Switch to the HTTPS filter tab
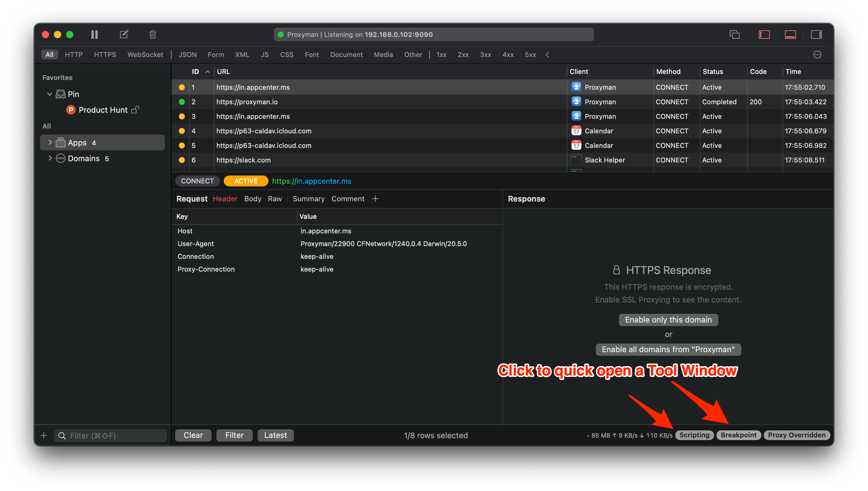 (105, 54)
